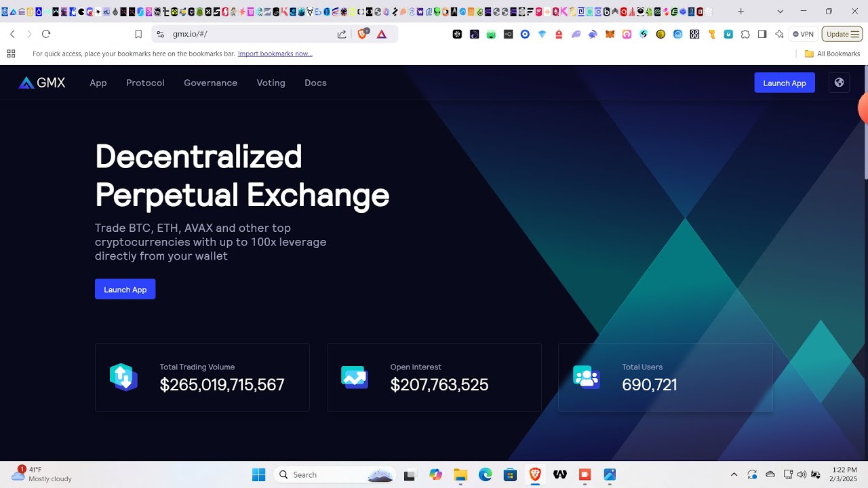Click the Windows taskbar Search box

336,474
